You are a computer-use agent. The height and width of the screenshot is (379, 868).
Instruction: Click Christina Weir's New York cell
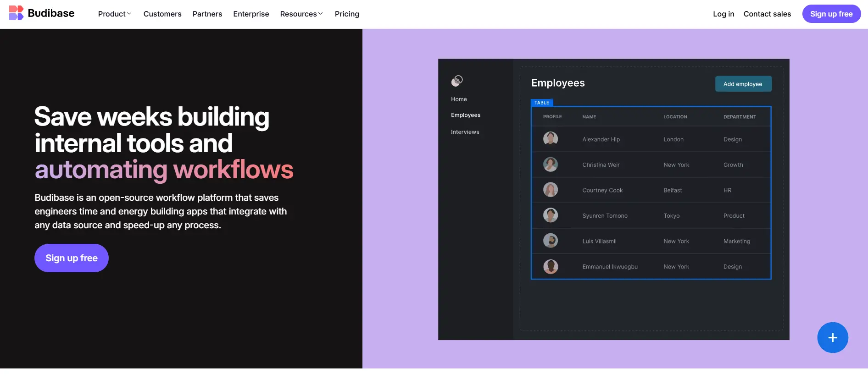click(676, 165)
